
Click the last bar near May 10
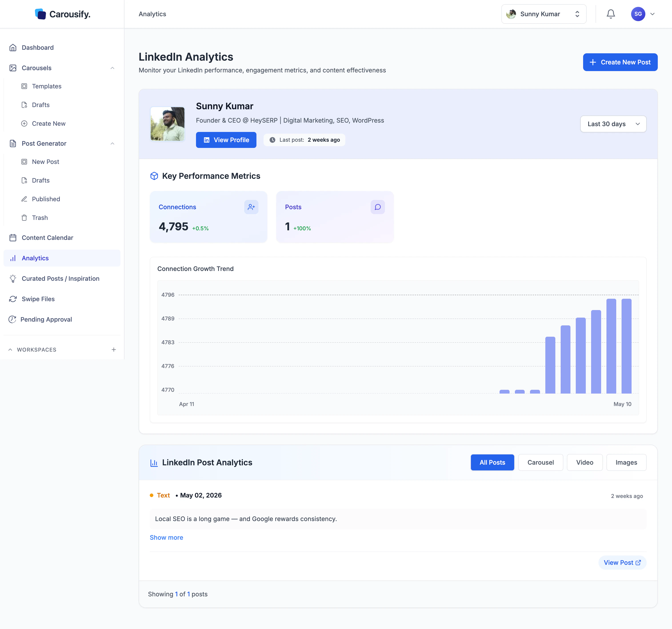[x=626, y=346]
